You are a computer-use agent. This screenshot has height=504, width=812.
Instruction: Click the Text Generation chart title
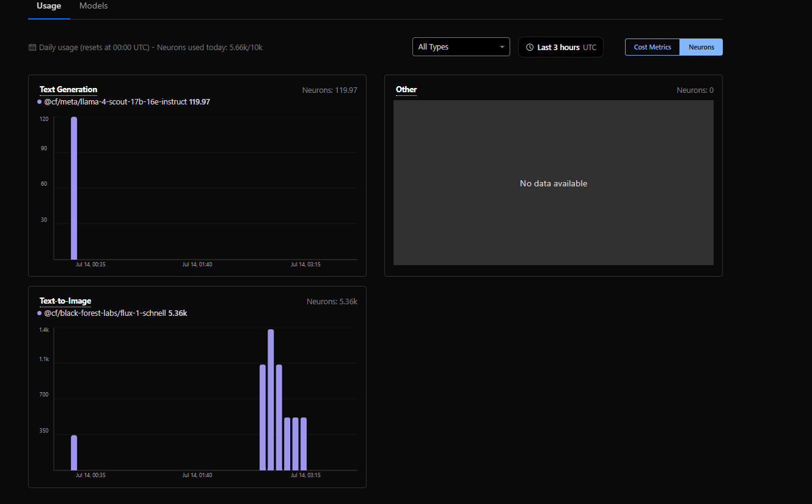pyautogui.click(x=68, y=90)
